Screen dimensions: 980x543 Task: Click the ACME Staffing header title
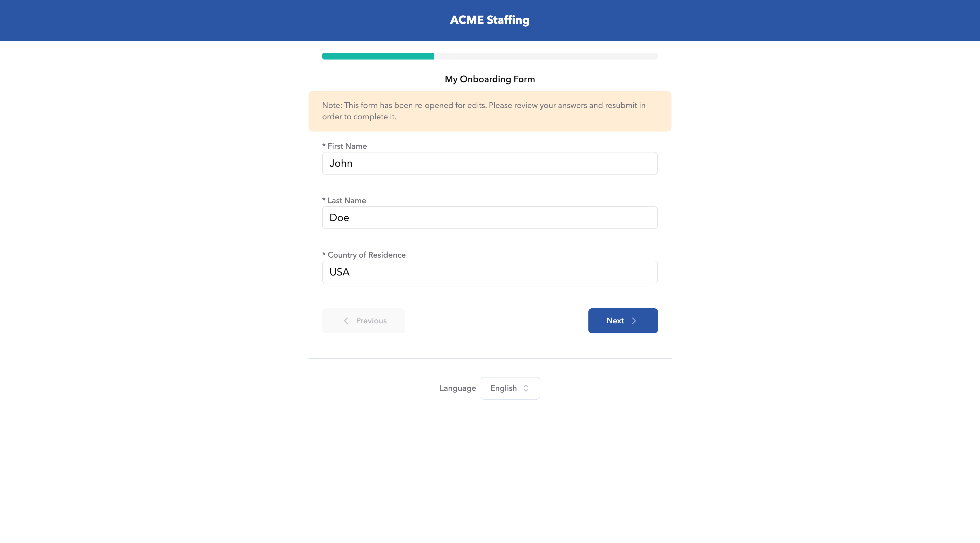pos(490,20)
